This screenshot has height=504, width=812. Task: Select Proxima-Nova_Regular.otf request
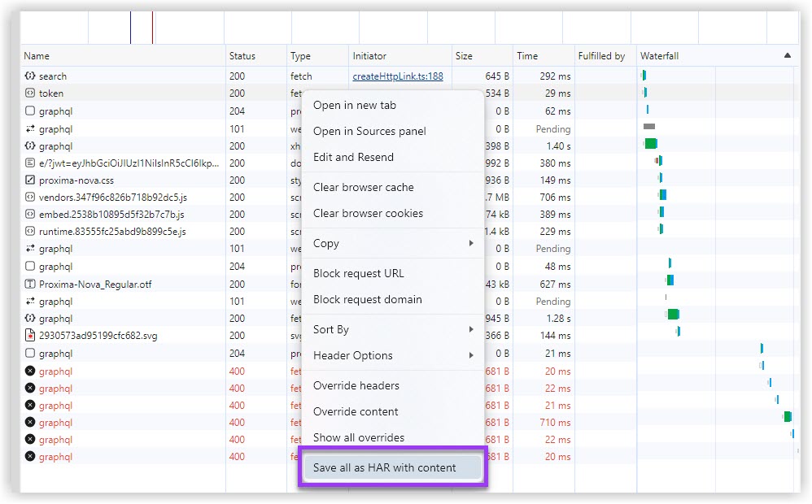click(x=95, y=285)
